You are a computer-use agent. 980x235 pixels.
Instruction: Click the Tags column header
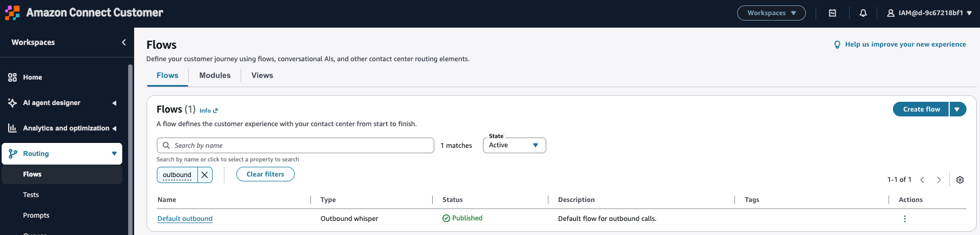click(752, 200)
